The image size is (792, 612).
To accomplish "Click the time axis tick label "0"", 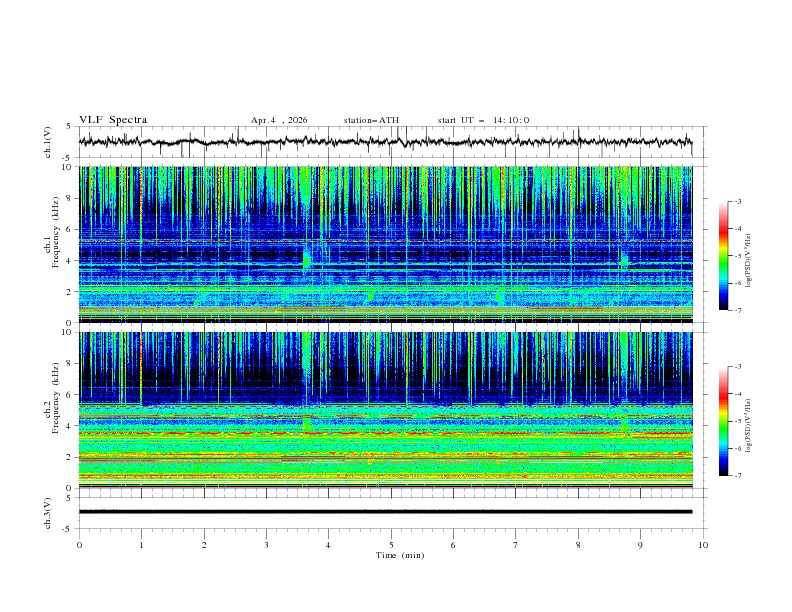I will [79, 545].
